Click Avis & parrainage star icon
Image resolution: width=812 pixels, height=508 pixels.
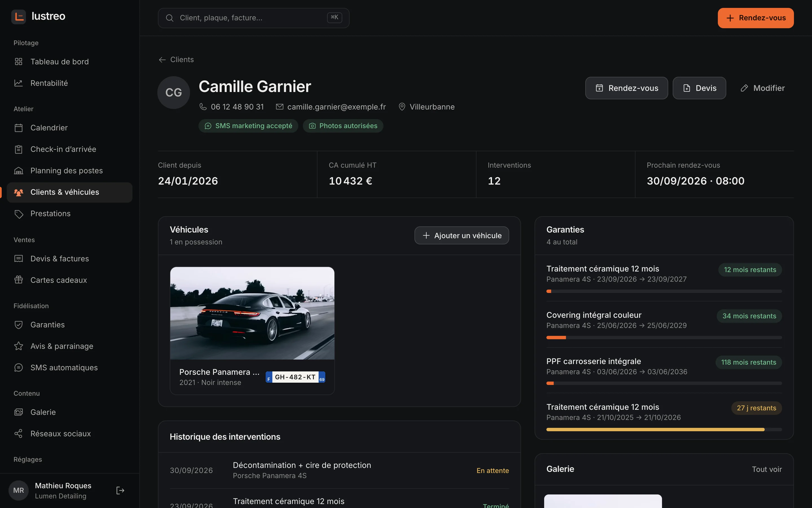click(18, 346)
